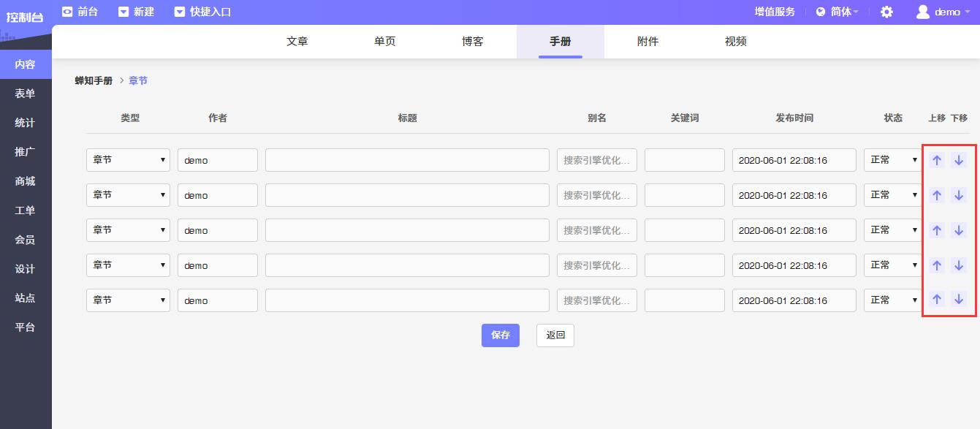Open the settings gear icon
Screen dimensions: 980x429
point(886,12)
